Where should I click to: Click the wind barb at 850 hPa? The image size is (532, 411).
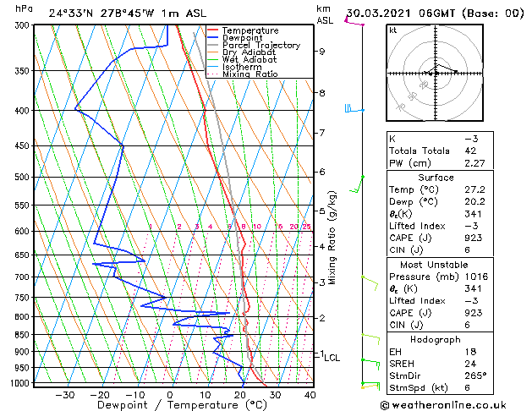[370, 339]
